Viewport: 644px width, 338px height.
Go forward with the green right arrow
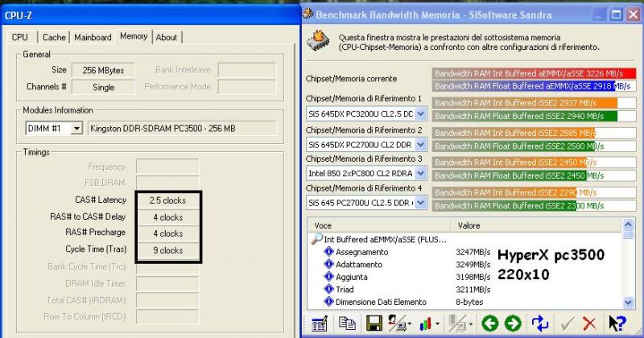click(x=513, y=324)
